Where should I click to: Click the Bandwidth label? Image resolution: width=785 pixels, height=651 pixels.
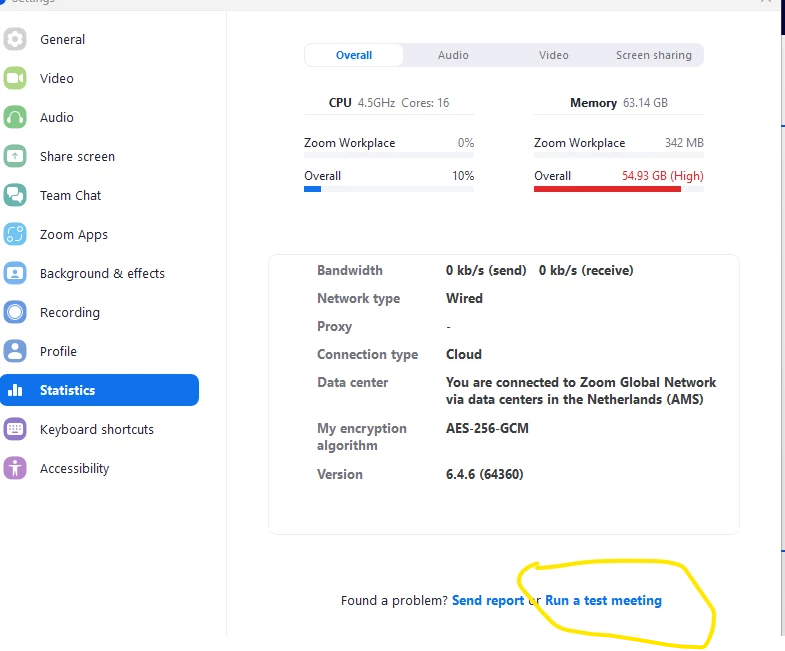click(350, 270)
